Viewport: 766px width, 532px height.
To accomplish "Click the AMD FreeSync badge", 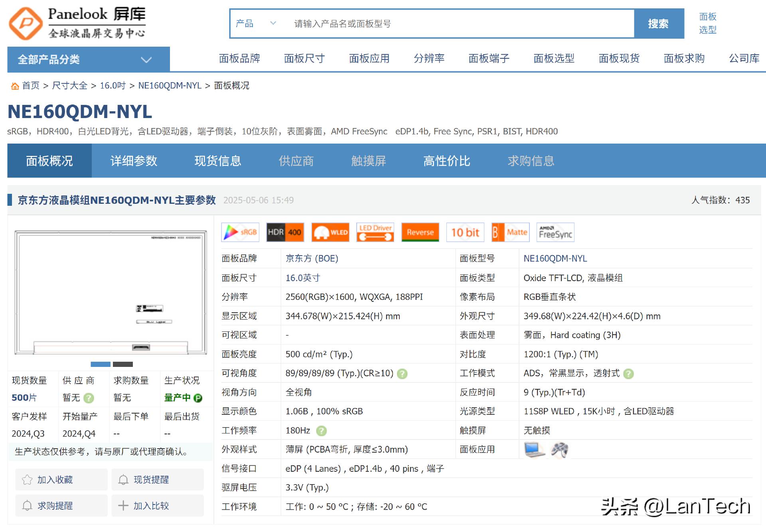I will tap(555, 232).
